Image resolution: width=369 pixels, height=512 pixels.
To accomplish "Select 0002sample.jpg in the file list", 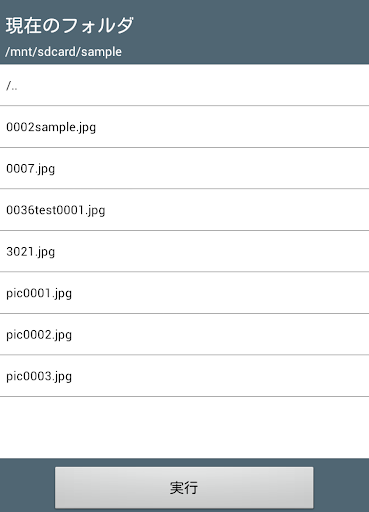I will tap(184, 127).
